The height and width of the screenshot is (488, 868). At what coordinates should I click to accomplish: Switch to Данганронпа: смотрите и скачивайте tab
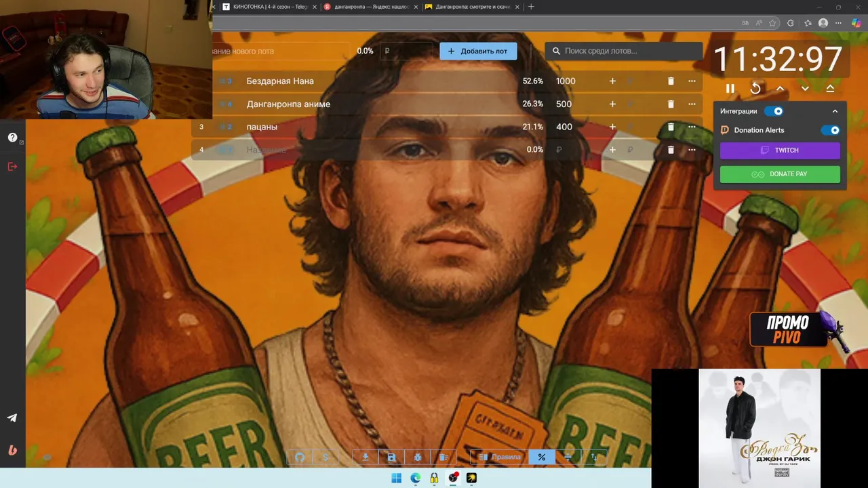click(472, 7)
